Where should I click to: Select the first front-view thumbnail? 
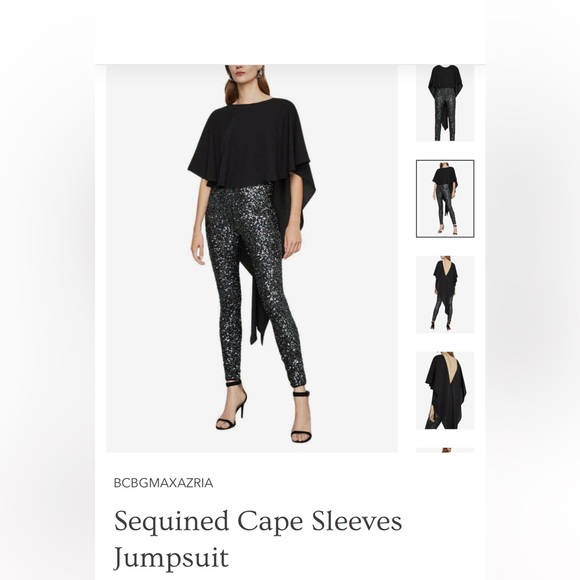(445, 103)
